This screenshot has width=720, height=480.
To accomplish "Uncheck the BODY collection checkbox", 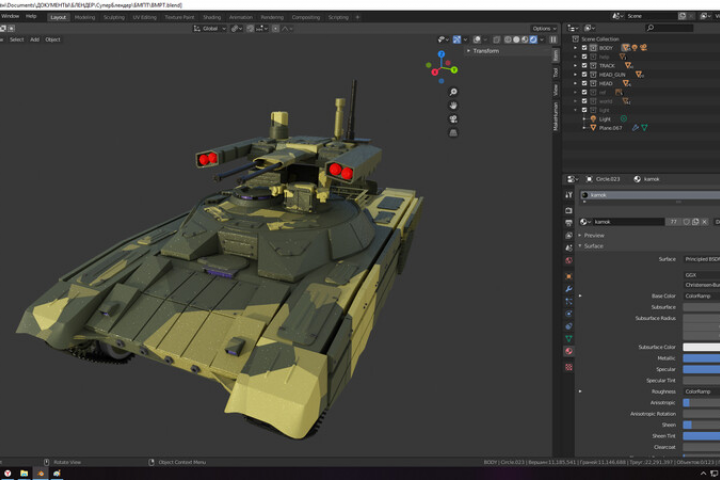I will 585,47.
